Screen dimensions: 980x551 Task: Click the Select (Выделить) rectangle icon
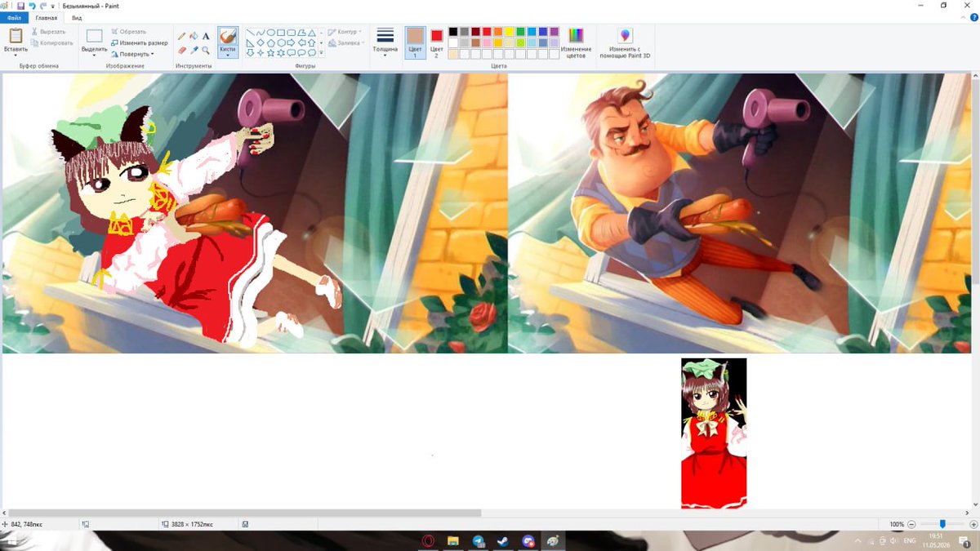pos(95,37)
